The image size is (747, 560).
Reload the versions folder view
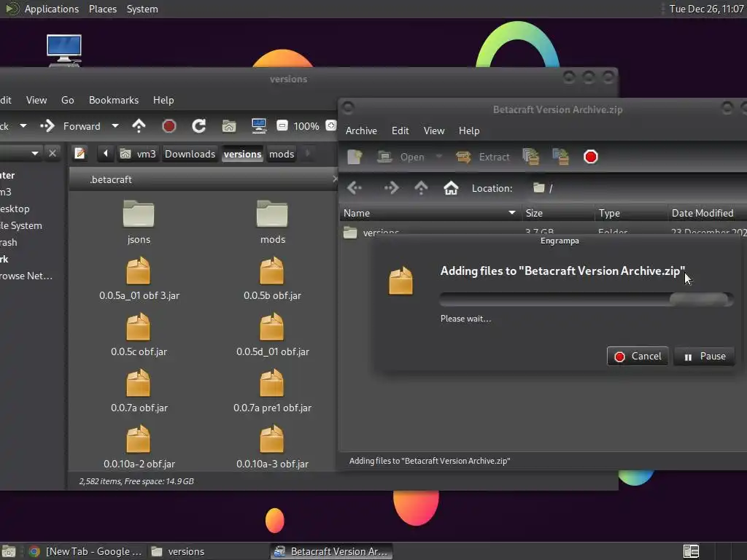(198, 126)
